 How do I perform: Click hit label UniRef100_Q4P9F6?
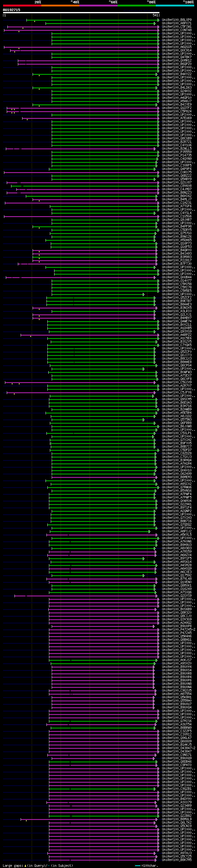coord(177,169)
